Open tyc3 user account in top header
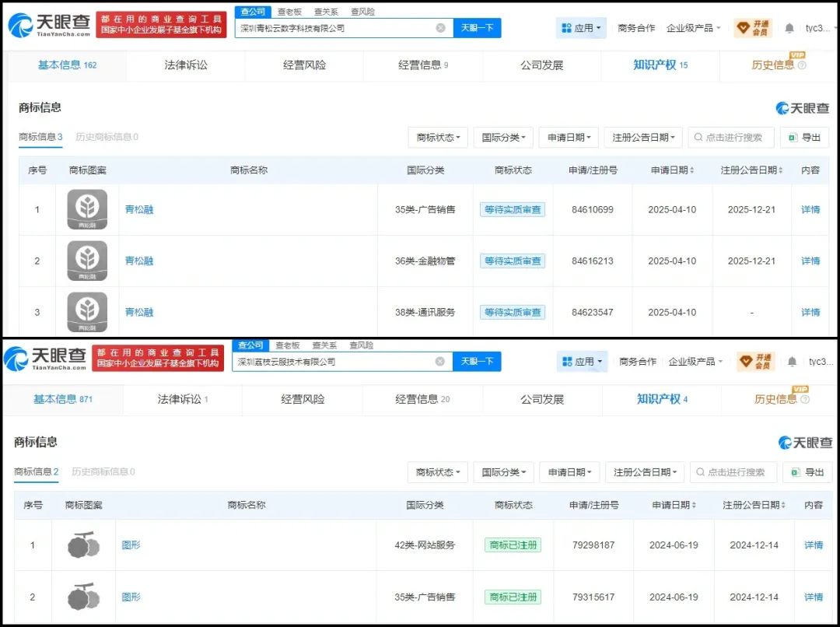840x627 pixels. click(x=817, y=28)
